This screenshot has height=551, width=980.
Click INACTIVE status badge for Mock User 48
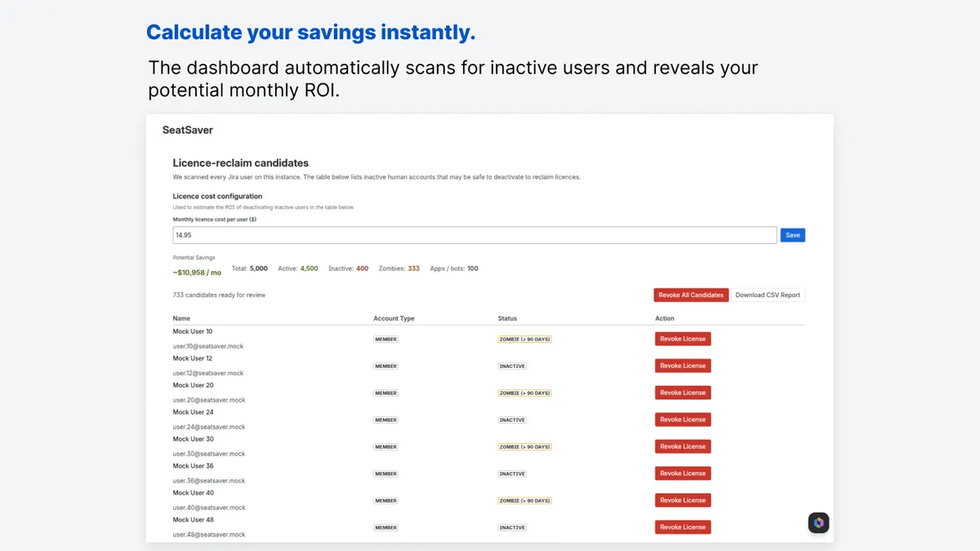512,527
